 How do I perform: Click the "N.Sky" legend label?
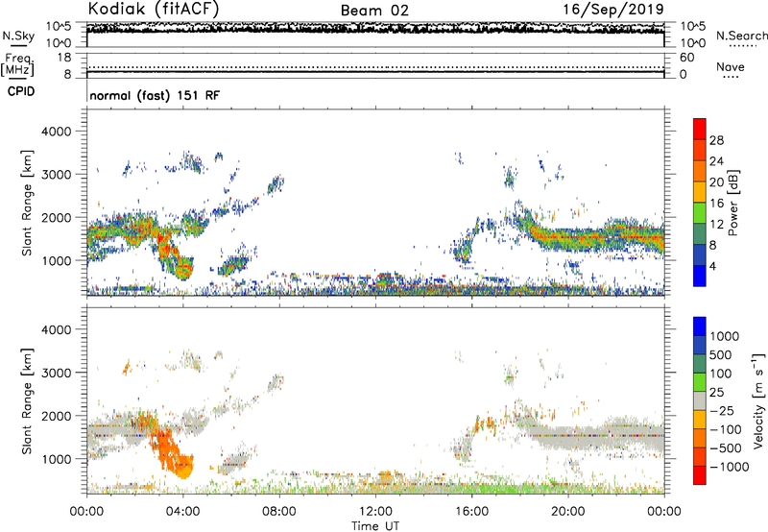tap(18, 36)
